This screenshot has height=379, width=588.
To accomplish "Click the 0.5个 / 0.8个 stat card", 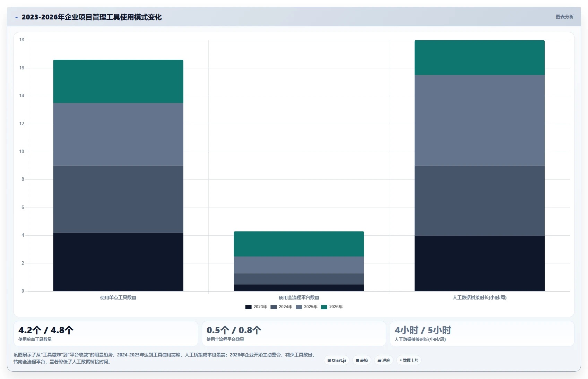I will pos(294,334).
